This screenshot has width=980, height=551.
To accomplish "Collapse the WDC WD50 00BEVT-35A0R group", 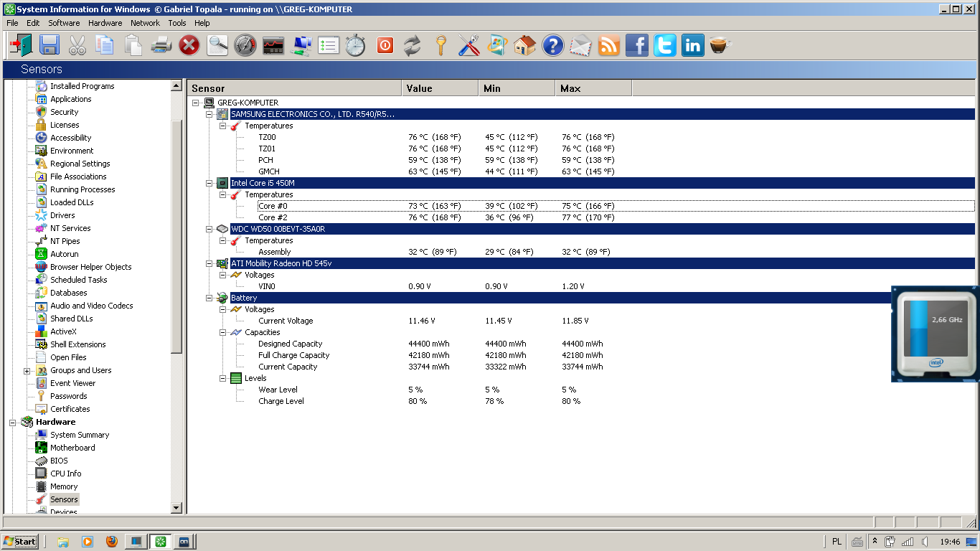I will (209, 229).
